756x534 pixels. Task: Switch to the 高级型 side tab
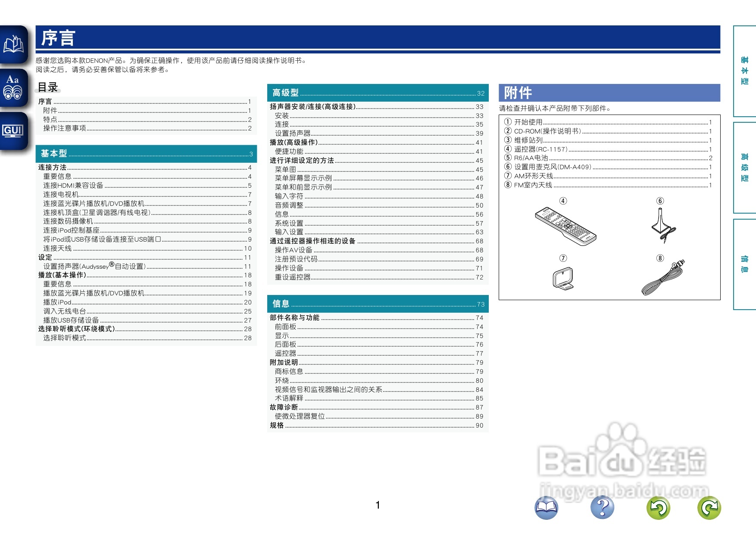pyautogui.click(x=745, y=168)
